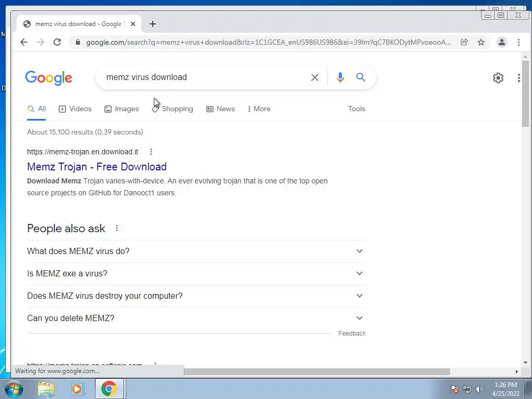Expand 'Does MEMZ virus destroy your computer?'
The image size is (532, 399).
click(x=196, y=296)
